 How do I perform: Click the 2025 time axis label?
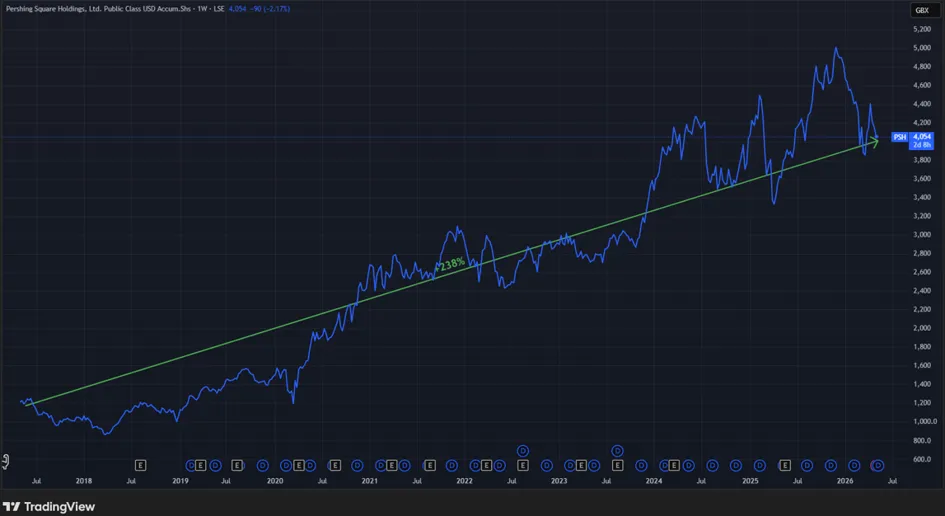point(750,481)
